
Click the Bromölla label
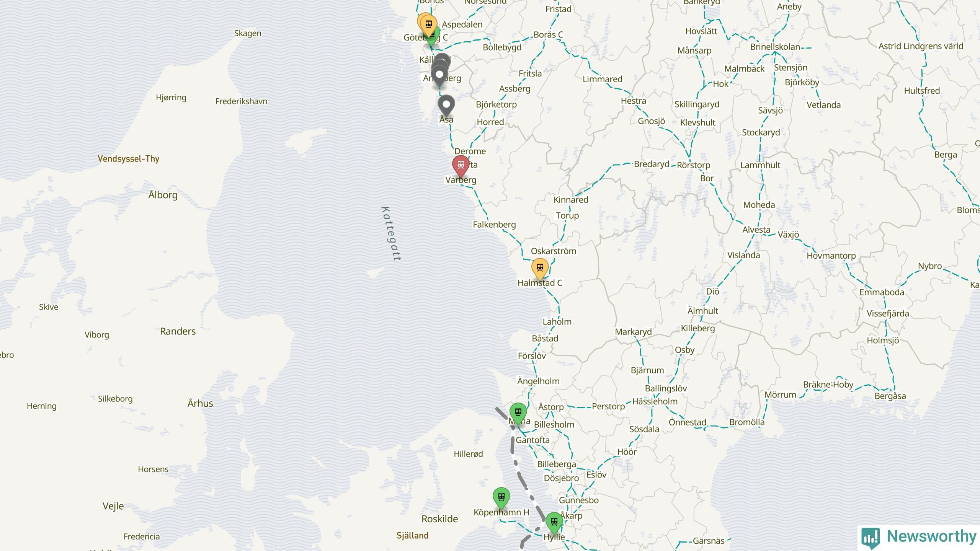point(746,422)
